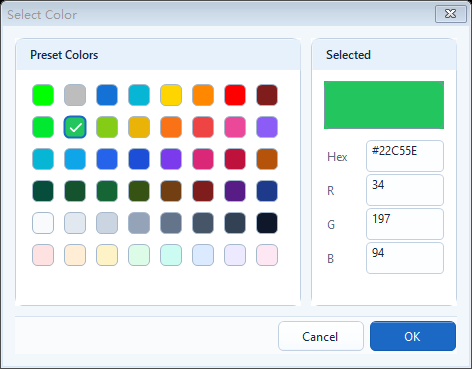This screenshot has height=369, width=472.
Task: Choose the orange swatch in the first row
Action: 203,95
